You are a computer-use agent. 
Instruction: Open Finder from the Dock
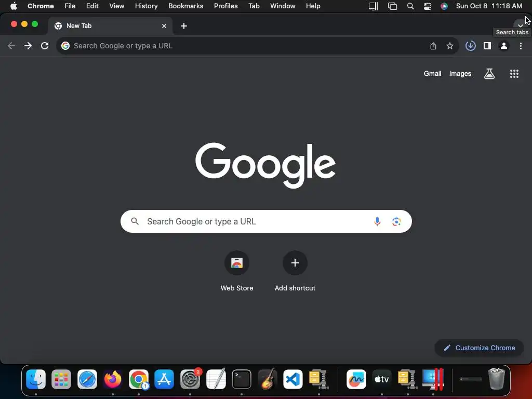tap(36, 379)
